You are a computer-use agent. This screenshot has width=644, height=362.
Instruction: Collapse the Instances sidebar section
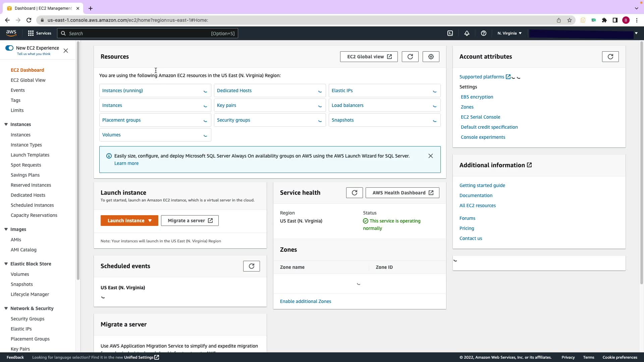[6, 124]
